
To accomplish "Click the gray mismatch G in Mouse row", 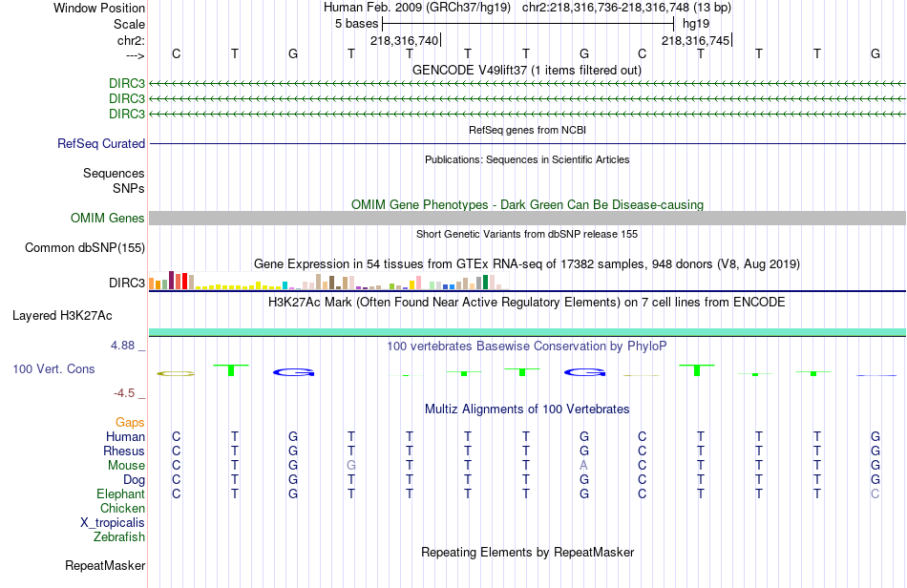I will [351, 466].
